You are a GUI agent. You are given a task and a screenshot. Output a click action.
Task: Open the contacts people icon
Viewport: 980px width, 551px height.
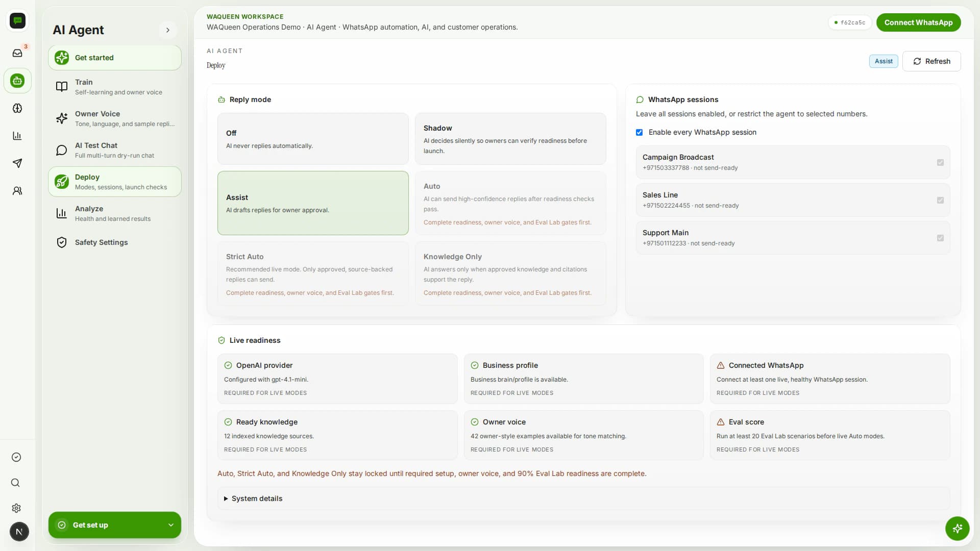point(17,191)
